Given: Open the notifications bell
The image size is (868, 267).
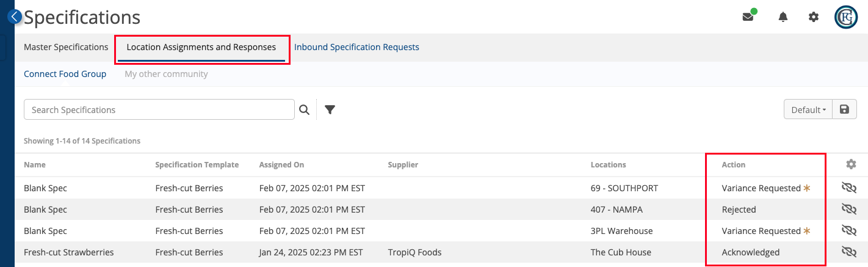Looking at the screenshot, I should pos(783,17).
